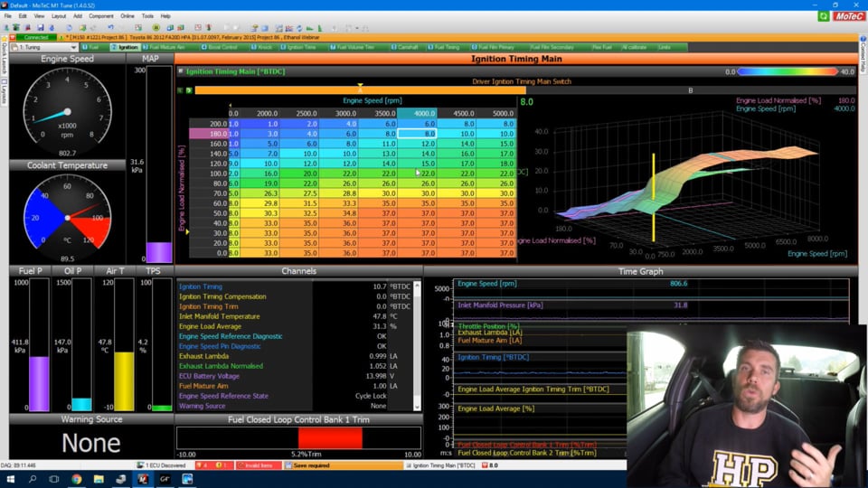
Task: Select the Exhaust Lambda Normalised channel row
Action: [x=295, y=366]
